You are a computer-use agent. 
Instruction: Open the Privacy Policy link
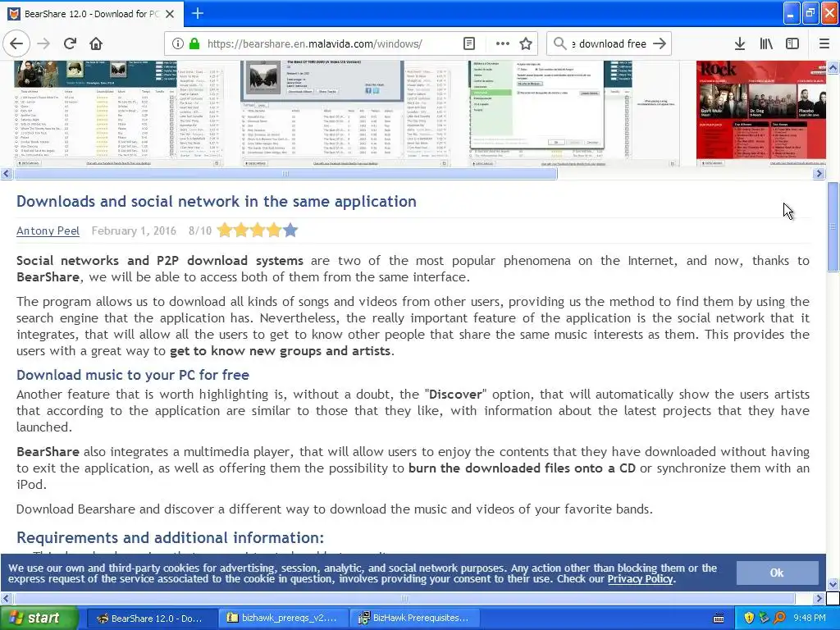(x=640, y=579)
